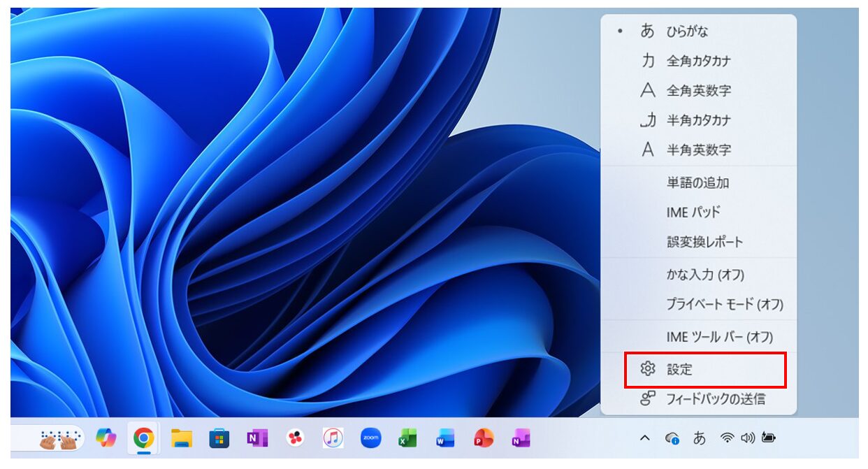Click フィードバックの送信 menu entry
Image resolution: width=868 pixels, height=469 pixels.
[x=715, y=399]
